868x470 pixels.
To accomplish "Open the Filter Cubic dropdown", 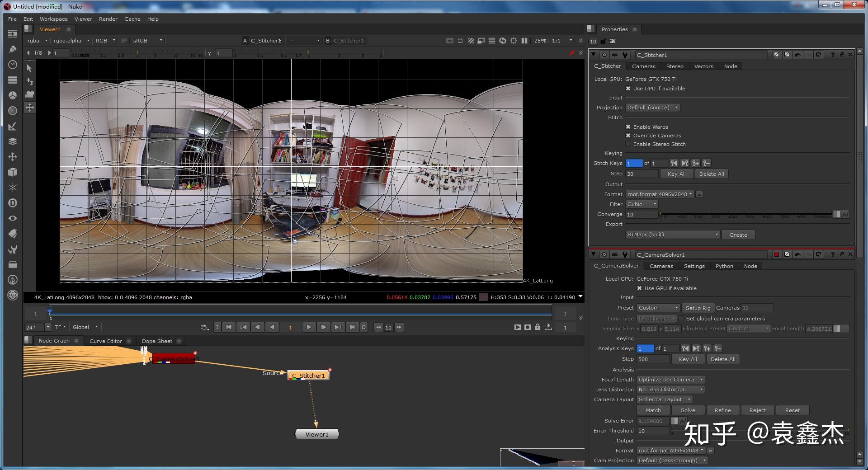I will click(642, 204).
